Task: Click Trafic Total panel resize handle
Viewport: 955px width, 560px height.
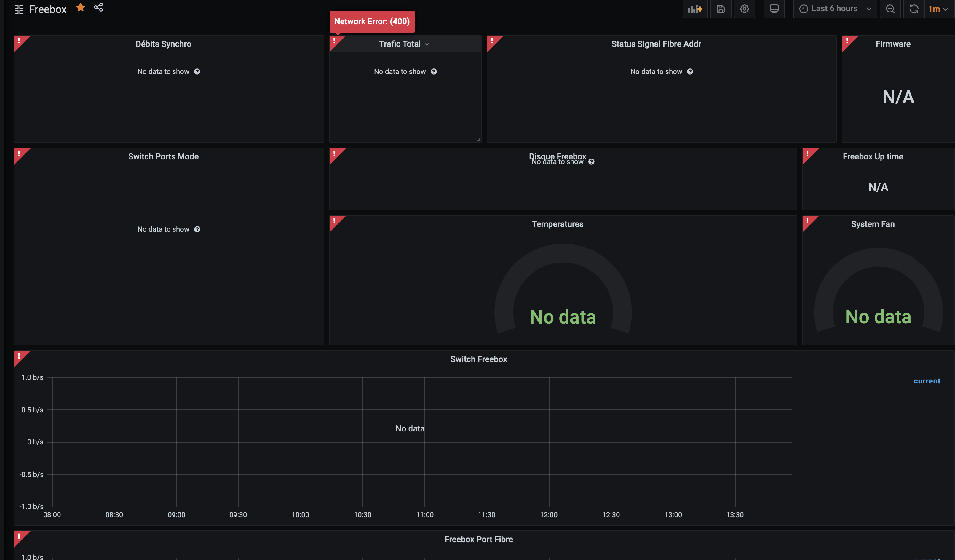Action: (479, 140)
